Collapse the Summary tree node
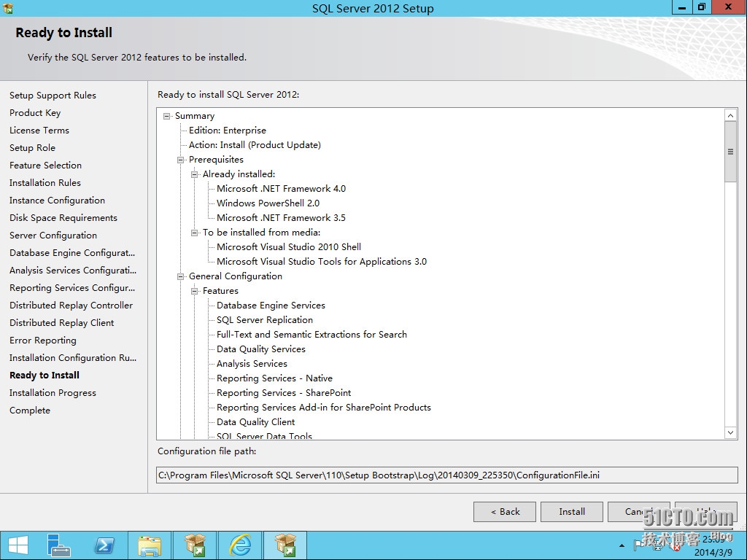 coord(167,116)
